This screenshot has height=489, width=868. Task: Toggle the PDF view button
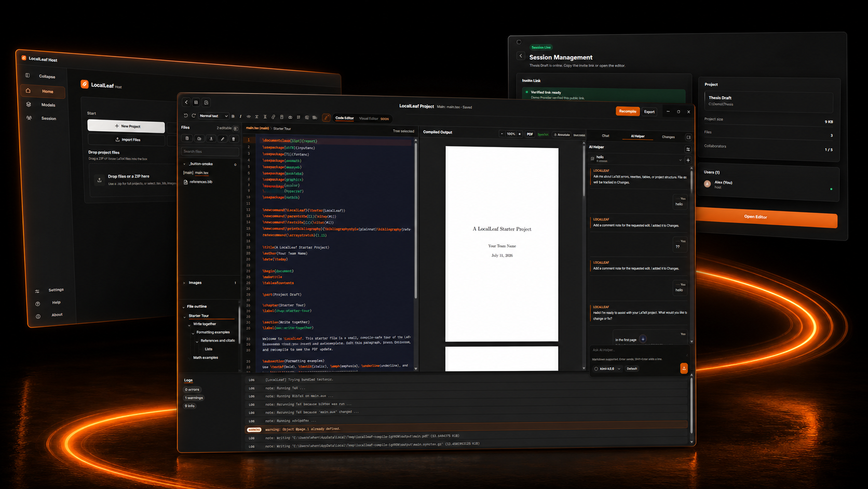(x=530, y=134)
